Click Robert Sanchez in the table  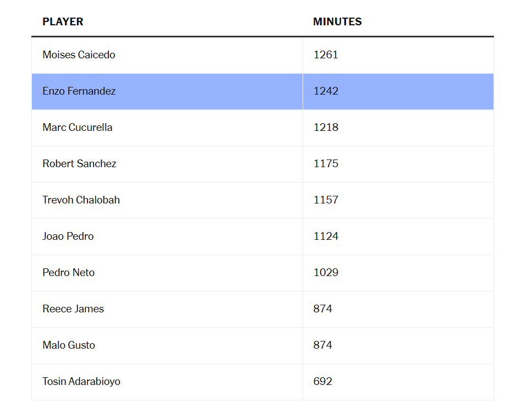pos(79,164)
